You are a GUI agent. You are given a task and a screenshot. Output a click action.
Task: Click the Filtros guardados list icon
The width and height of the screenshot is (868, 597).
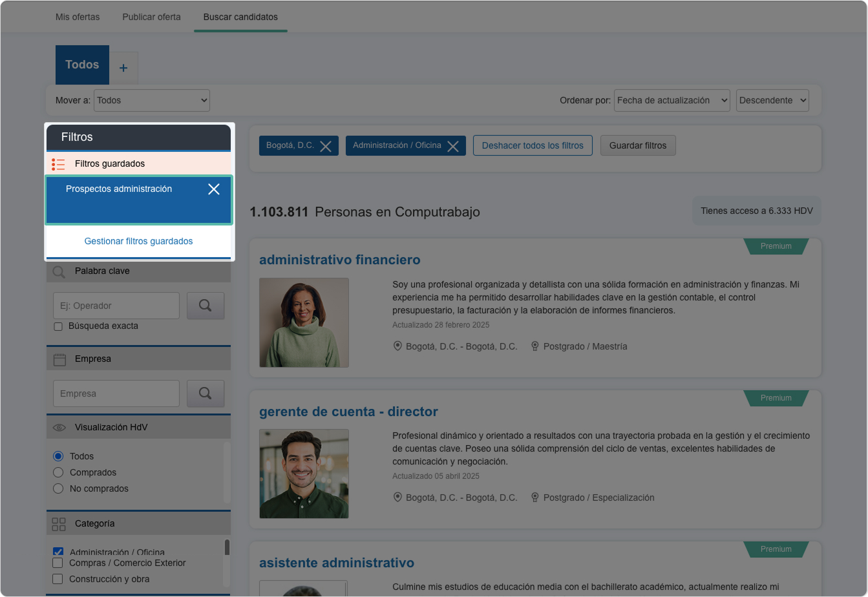(x=59, y=164)
